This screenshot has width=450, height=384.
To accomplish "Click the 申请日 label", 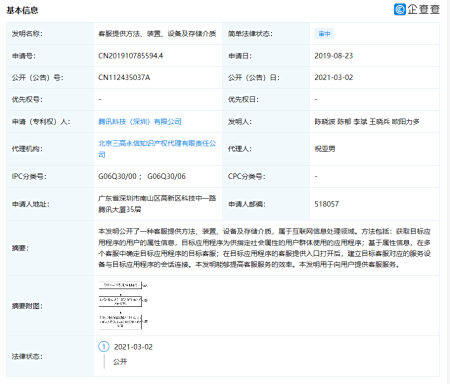I will [x=240, y=56].
